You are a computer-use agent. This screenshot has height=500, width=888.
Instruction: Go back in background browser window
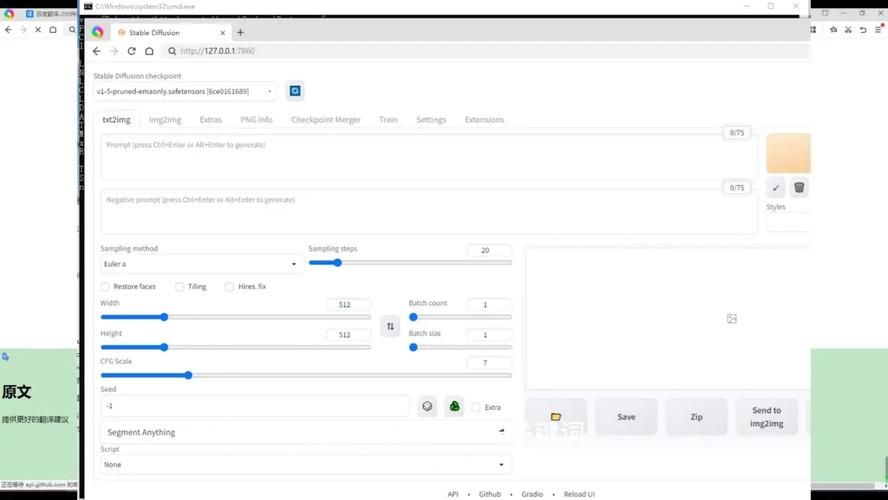pyautogui.click(x=8, y=29)
